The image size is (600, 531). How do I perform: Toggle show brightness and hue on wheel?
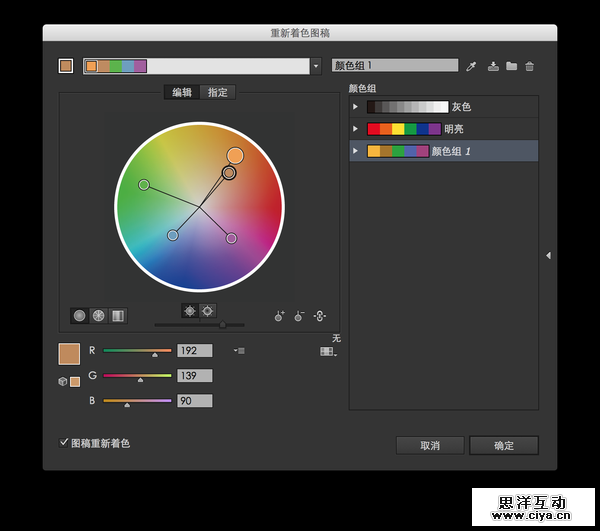point(189,310)
